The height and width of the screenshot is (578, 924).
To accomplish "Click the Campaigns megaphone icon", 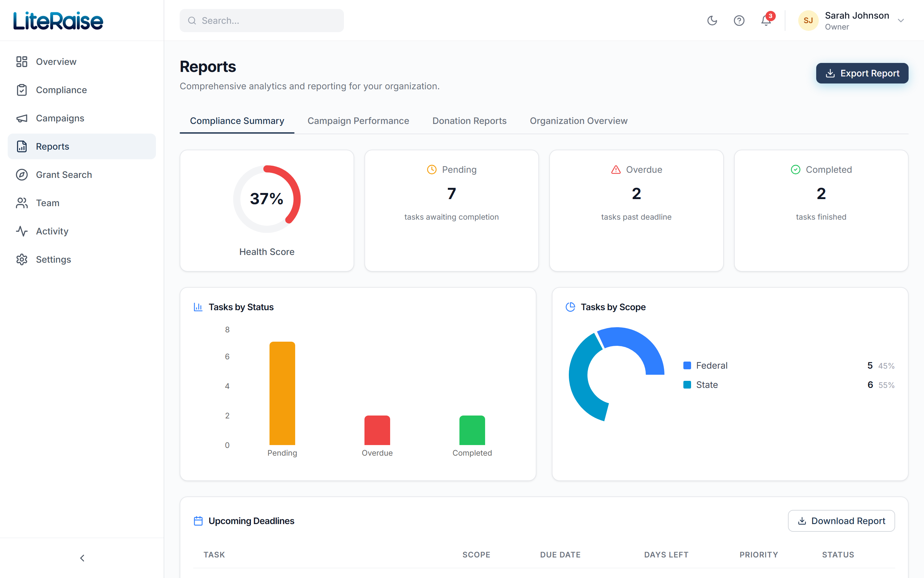I will point(22,118).
